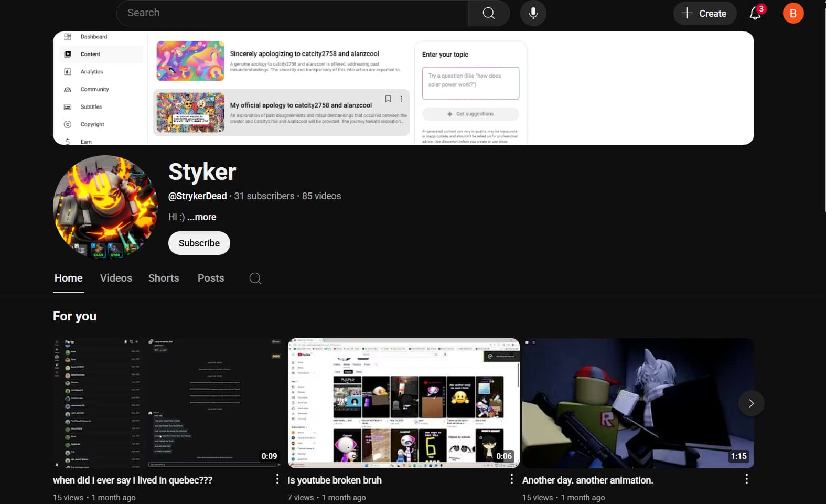
Task: Open the Posts tab
Action: (211, 278)
